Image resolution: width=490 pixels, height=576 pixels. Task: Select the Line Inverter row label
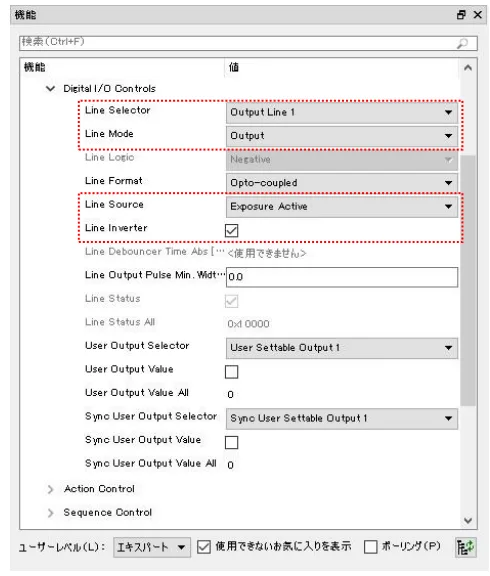[x=116, y=228]
